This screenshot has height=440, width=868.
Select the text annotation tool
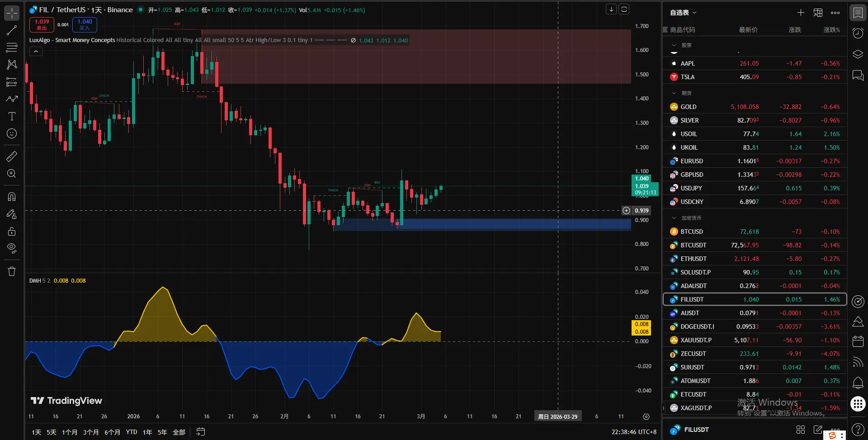click(12, 116)
